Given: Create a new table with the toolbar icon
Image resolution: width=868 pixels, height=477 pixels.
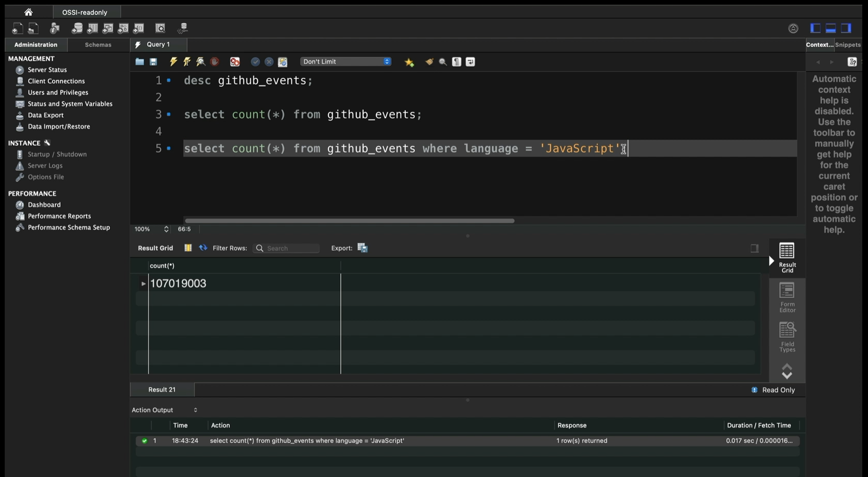Looking at the screenshot, I should (x=92, y=28).
